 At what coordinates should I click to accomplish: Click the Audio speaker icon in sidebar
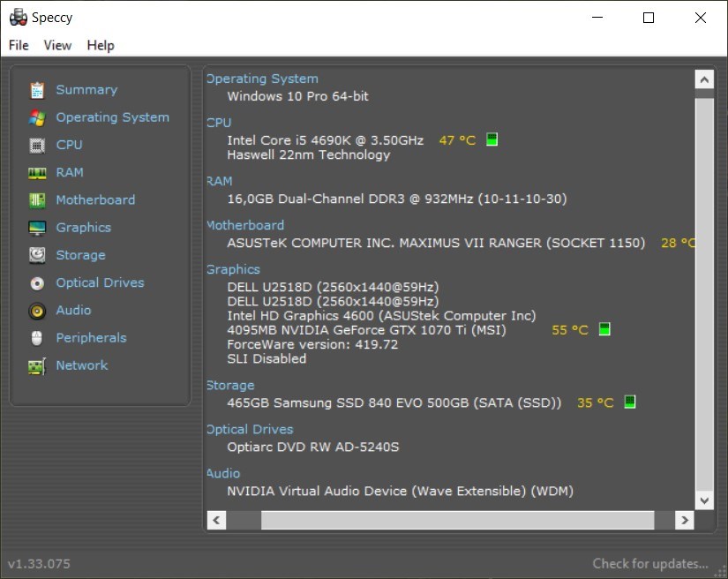pyautogui.click(x=37, y=311)
